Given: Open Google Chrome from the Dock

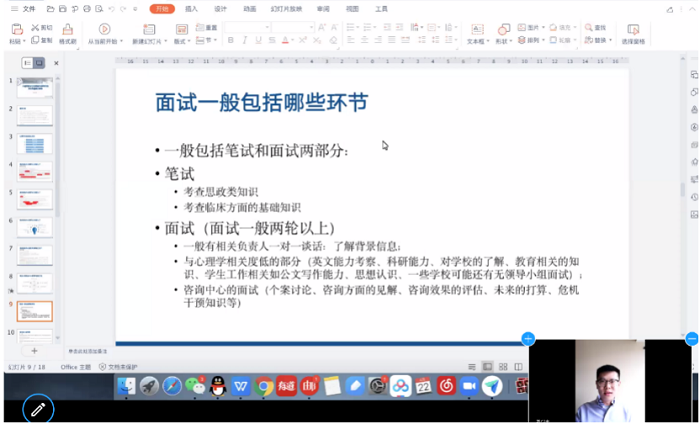Looking at the screenshot, I should 265,386.
